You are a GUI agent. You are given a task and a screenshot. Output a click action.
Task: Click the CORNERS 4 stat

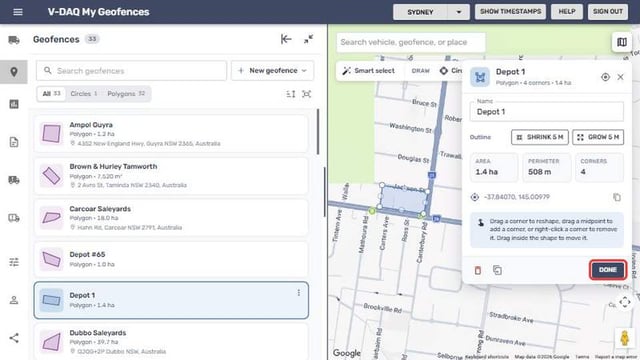600,167
